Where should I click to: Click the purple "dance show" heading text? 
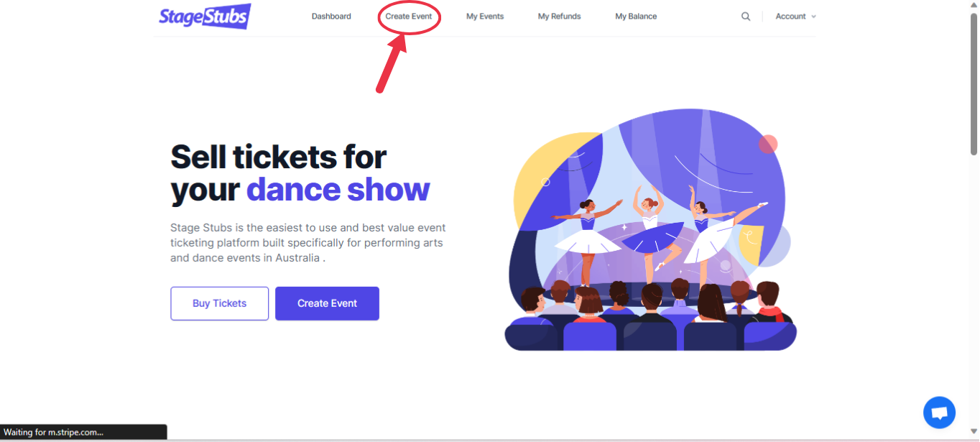click(338, 190)
